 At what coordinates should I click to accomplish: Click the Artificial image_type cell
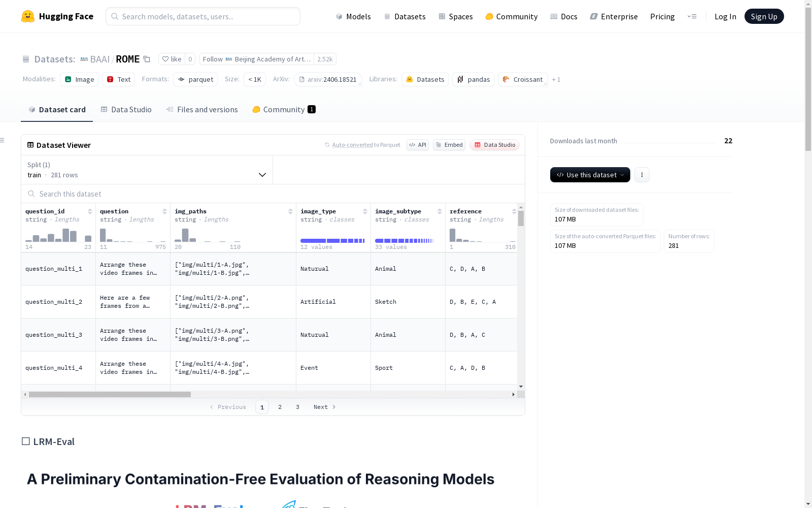coord(333,302)
